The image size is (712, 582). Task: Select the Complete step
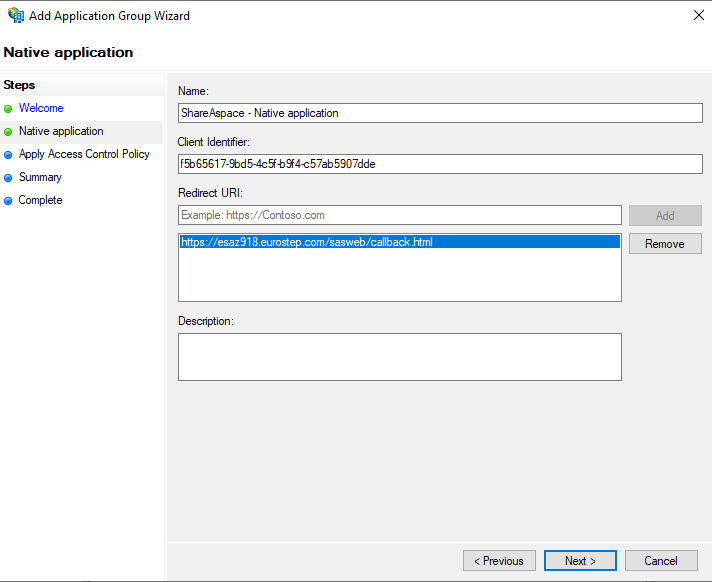click(x=40, y=200)
